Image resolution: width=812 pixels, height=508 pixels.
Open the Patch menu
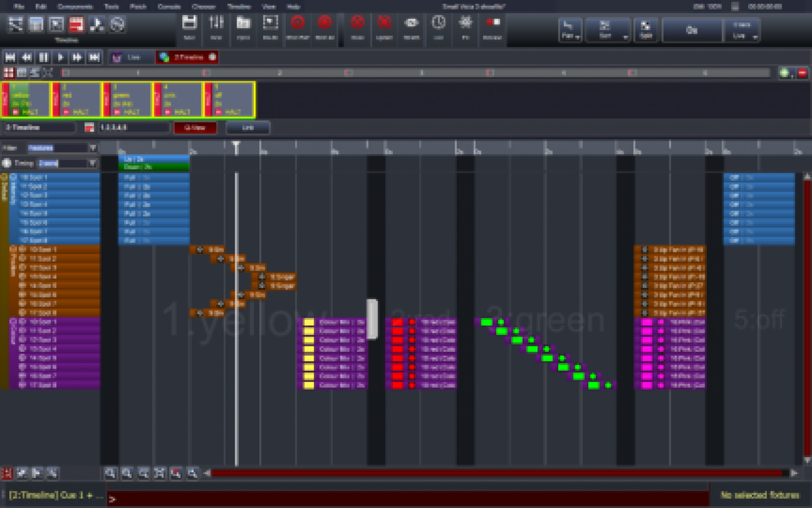click(x=138, y=6)
